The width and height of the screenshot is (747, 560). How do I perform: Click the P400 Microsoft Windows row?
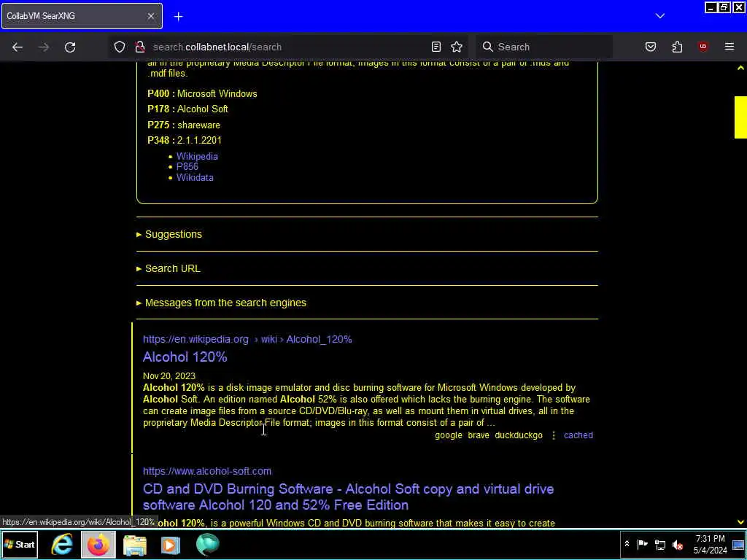[203, 94]
